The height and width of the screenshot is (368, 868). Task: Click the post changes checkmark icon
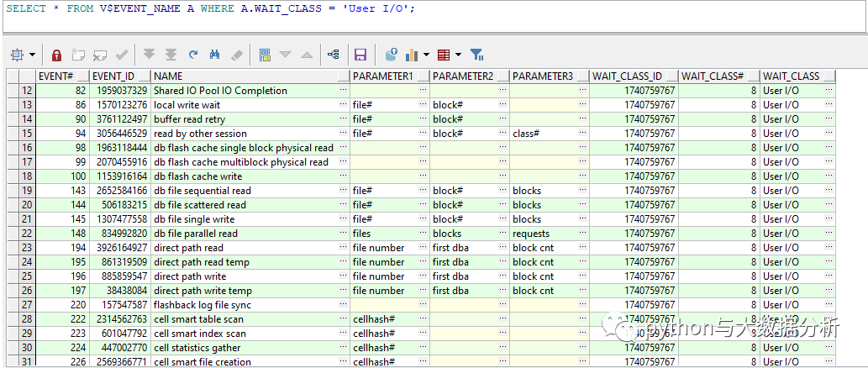121,55
